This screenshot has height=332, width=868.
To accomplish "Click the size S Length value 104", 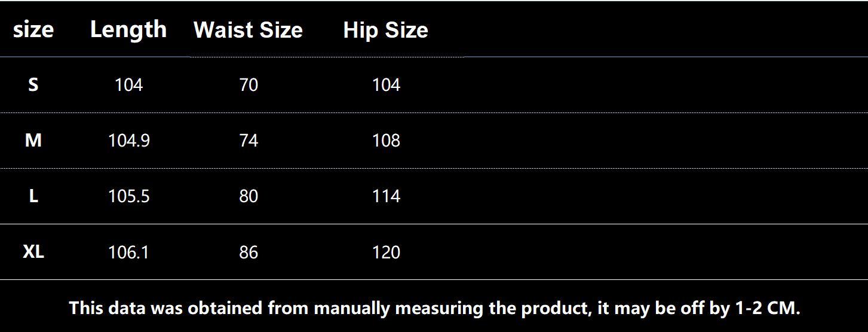I will [x=128, y=85].
